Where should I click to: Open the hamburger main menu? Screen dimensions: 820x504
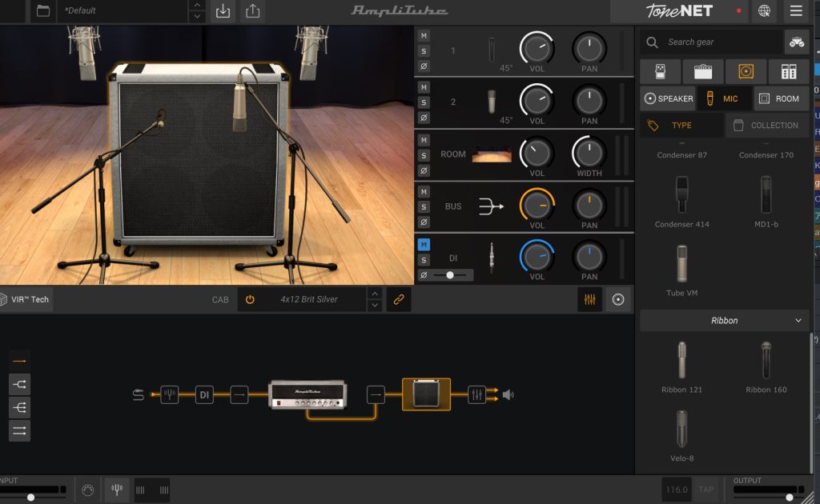tap(795, 11)
